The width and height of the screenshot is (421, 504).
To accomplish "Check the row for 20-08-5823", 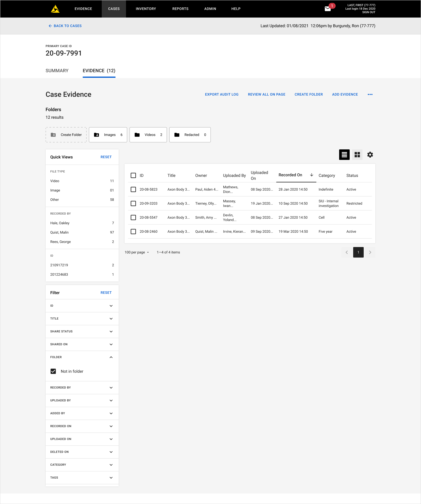I will [x=133, y=189].
